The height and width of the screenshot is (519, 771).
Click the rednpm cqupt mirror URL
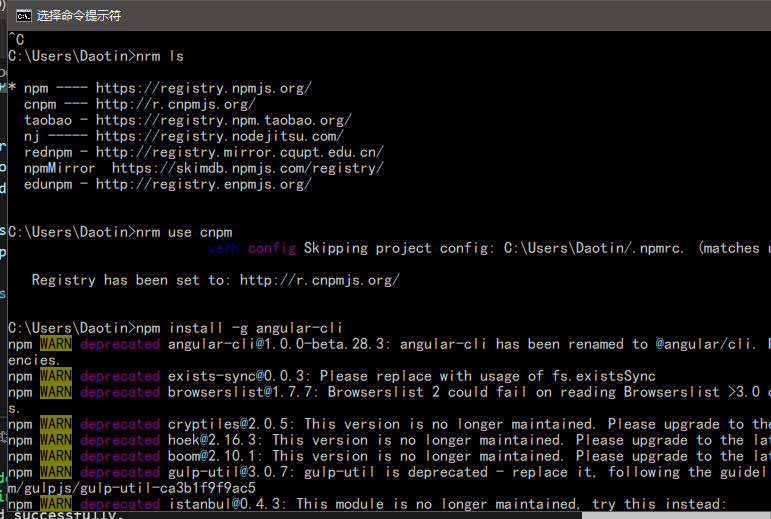(x=239, y=152)
